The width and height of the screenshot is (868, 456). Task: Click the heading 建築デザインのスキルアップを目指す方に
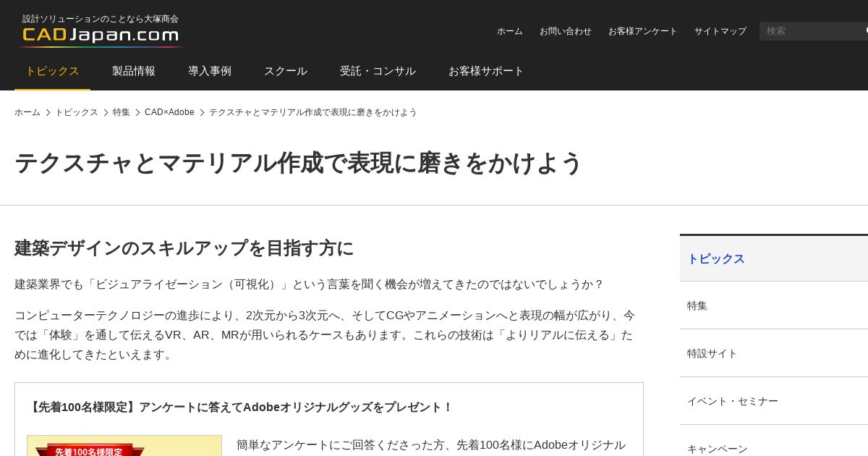(x=184, y=248)
